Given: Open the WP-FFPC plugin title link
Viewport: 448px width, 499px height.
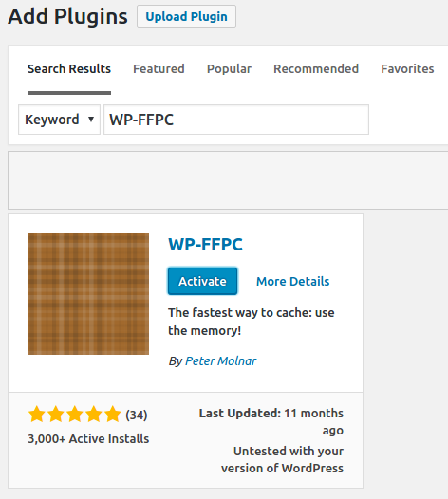Looking at the screenshot, I should [x=205, y=245].
